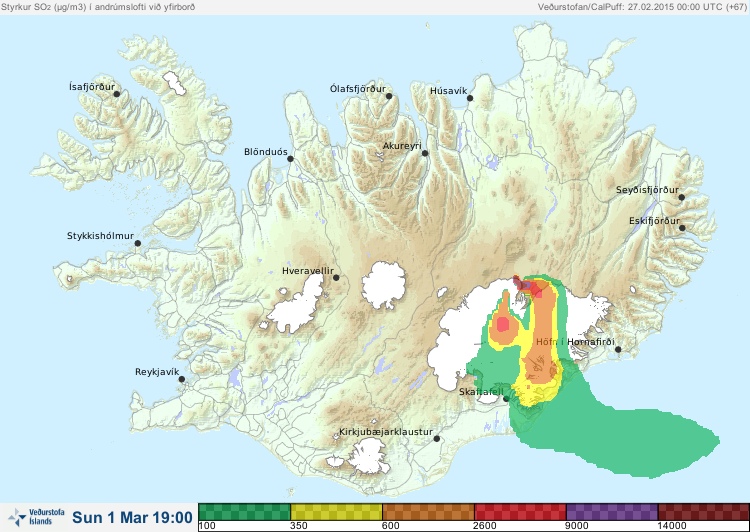This screenshot has width=750, height=532.
Task: Click the Reykjavík city marker dot
Action: (x=182, y=379)
